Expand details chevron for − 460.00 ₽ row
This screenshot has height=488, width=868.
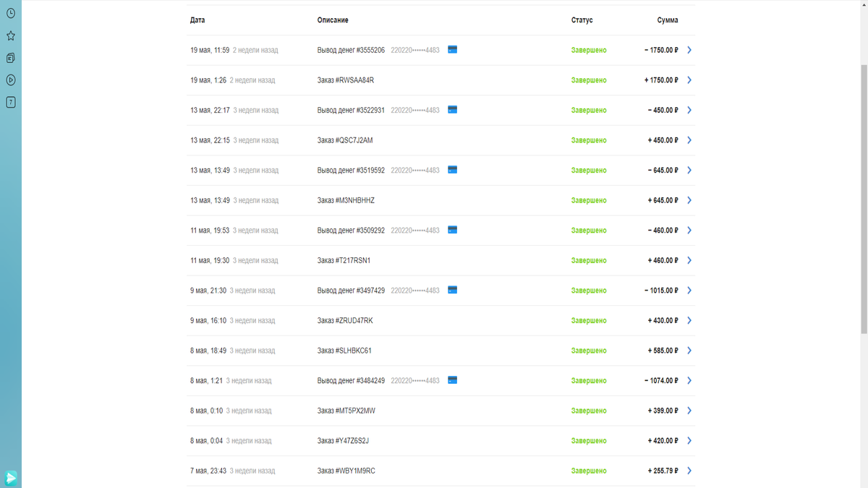pyautogui.click(x=689, y=230)
